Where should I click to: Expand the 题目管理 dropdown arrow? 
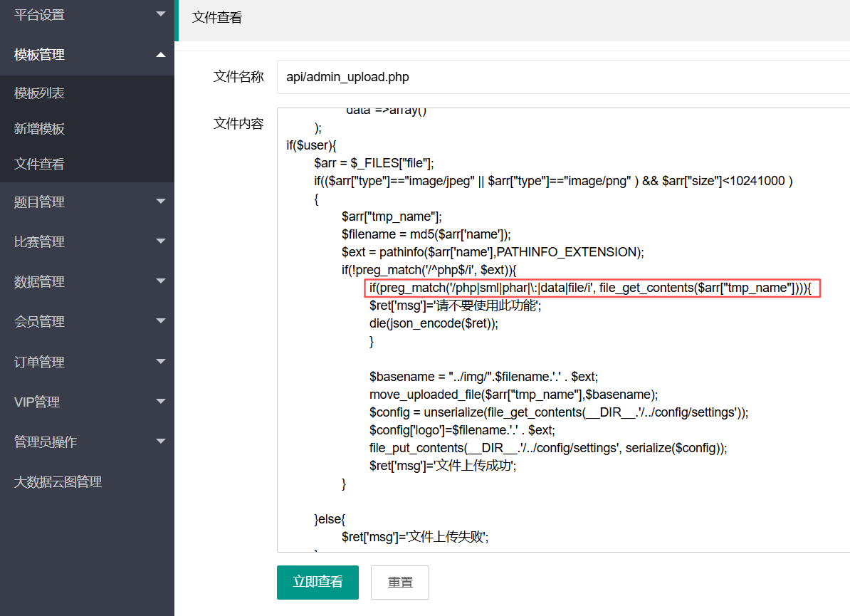(x=160, y=202)
